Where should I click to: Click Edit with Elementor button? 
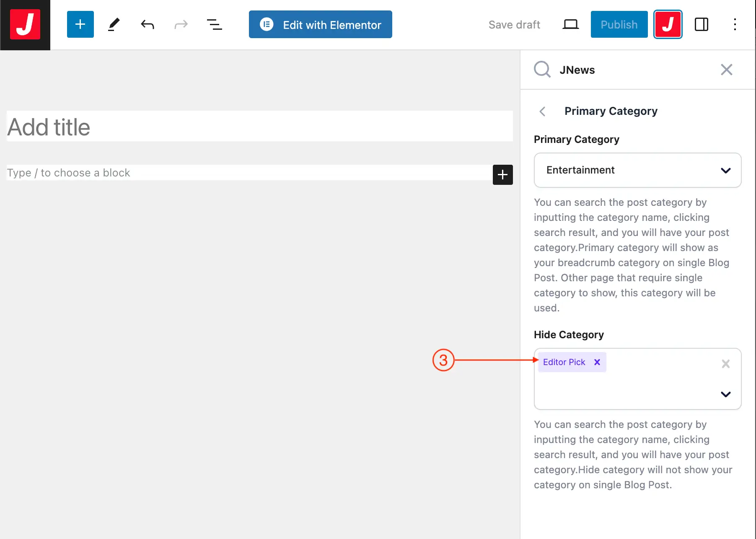[x=320, y=25]
